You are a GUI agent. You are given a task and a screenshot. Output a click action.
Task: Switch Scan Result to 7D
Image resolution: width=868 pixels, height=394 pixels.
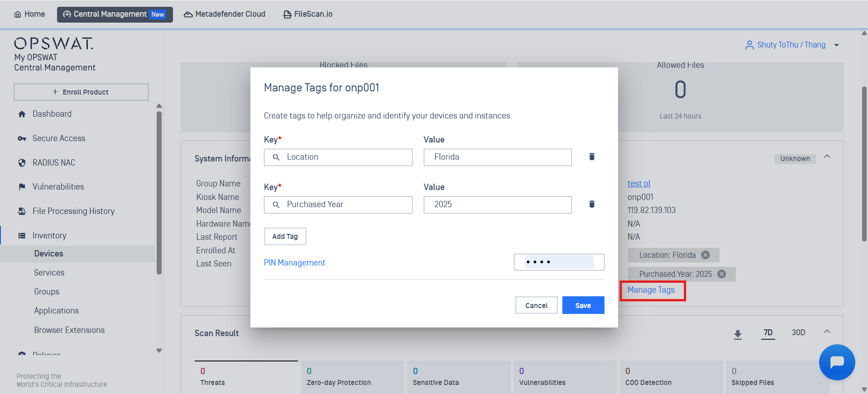[768, 333]
